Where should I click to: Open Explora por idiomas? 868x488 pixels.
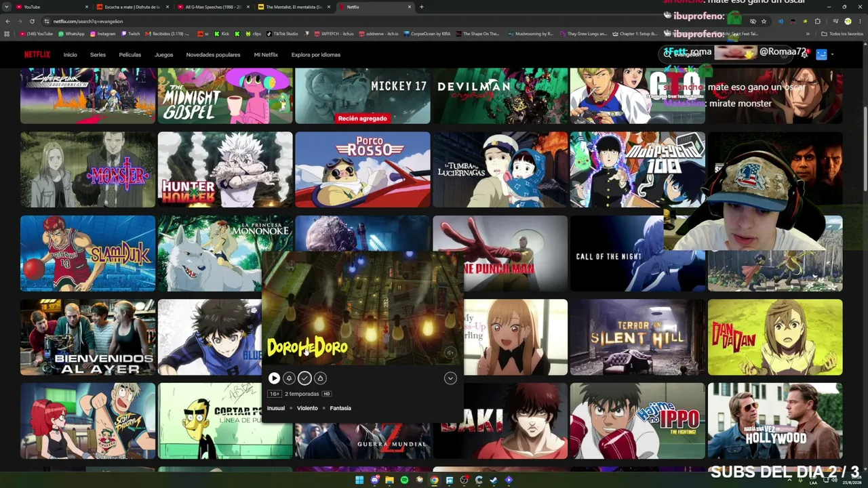click(316, 55)
